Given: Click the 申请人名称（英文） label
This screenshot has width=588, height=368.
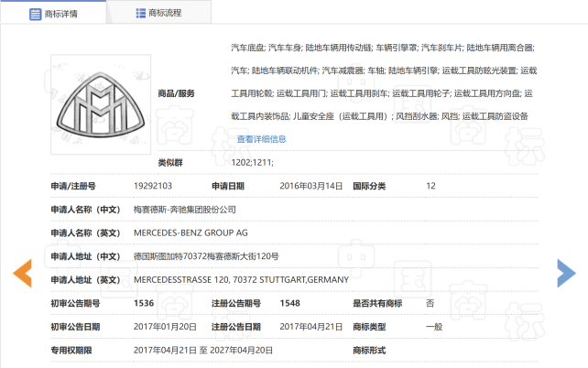Looking at the screenshot, I should (85, 233).
